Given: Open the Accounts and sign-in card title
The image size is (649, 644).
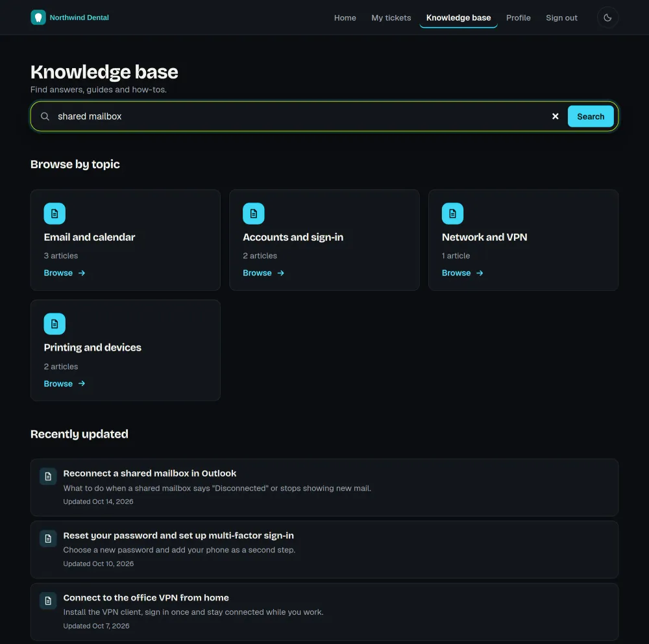Looking at the screenshot, I should click(x=293, y=238).
